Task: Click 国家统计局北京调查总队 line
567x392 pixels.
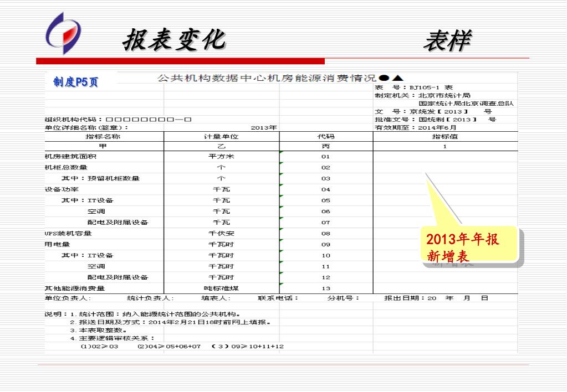Action: 466,104
